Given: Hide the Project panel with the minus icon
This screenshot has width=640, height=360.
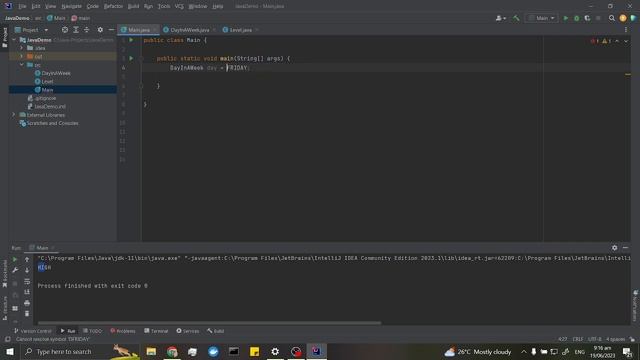Looking at the screenshot, I should [111, 30].
